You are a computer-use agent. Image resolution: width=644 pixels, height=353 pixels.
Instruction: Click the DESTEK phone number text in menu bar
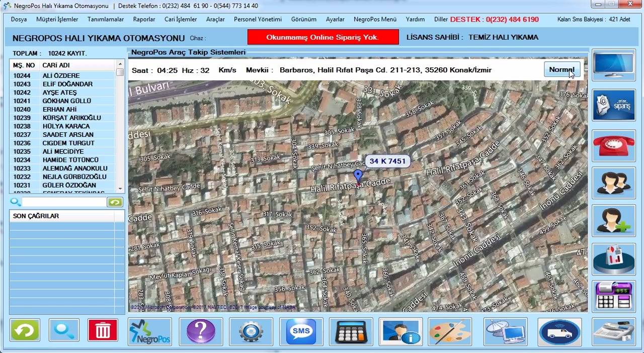click(494, 20)
